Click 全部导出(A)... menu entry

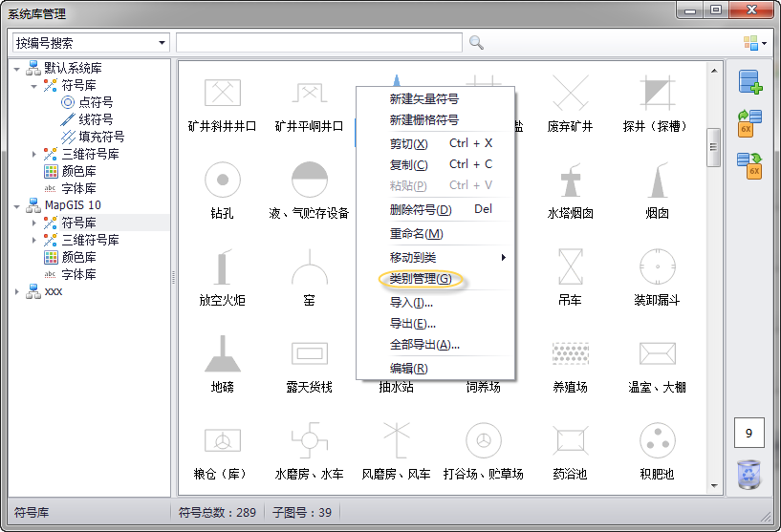[x=424, y=345]
